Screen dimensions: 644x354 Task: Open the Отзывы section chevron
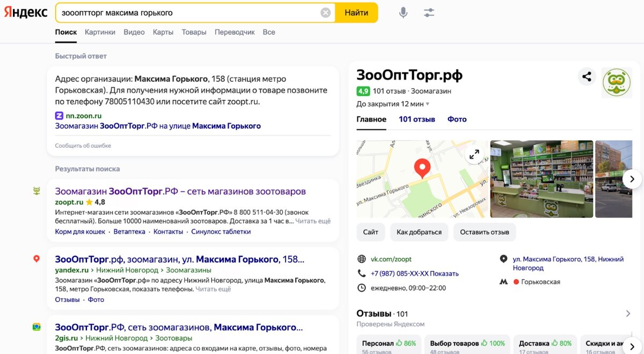click(628, 314)
